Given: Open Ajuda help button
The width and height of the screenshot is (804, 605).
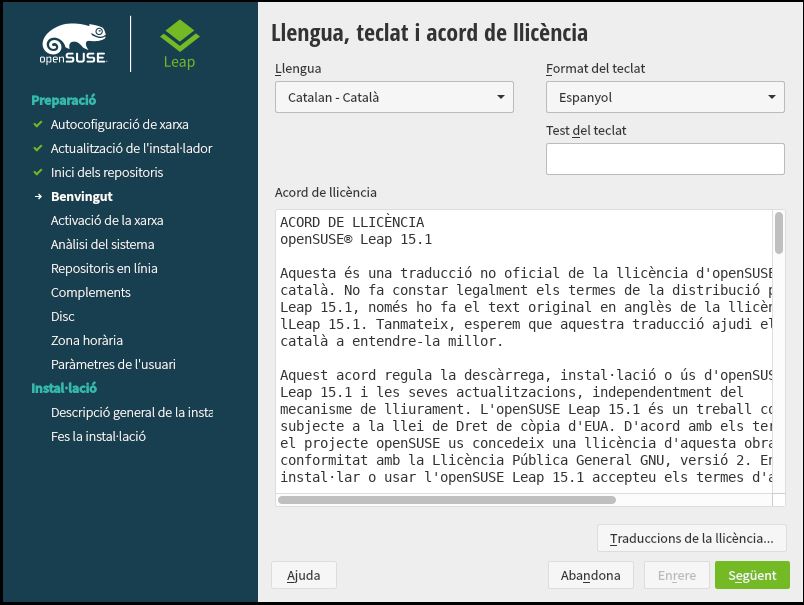Looking at the screenshot, I should 303,576.
